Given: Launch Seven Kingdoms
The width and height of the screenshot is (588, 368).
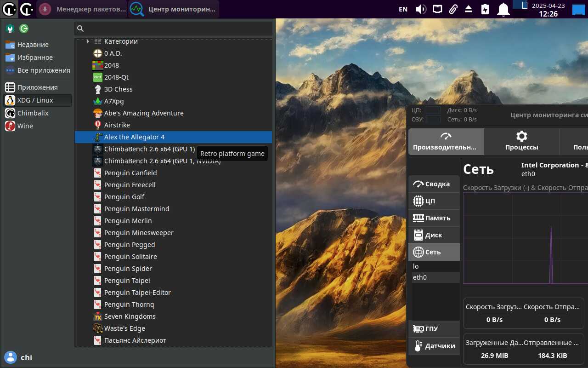Looking at the screenshot, I should click(x=173, y=316).
